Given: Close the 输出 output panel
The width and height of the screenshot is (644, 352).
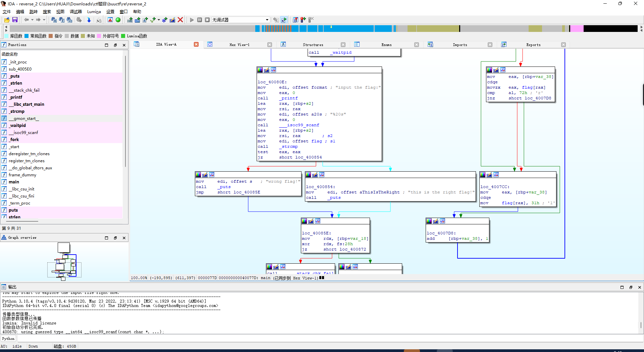Looking at the screenshot, I should pyautogui.click(x=639, y=287).
